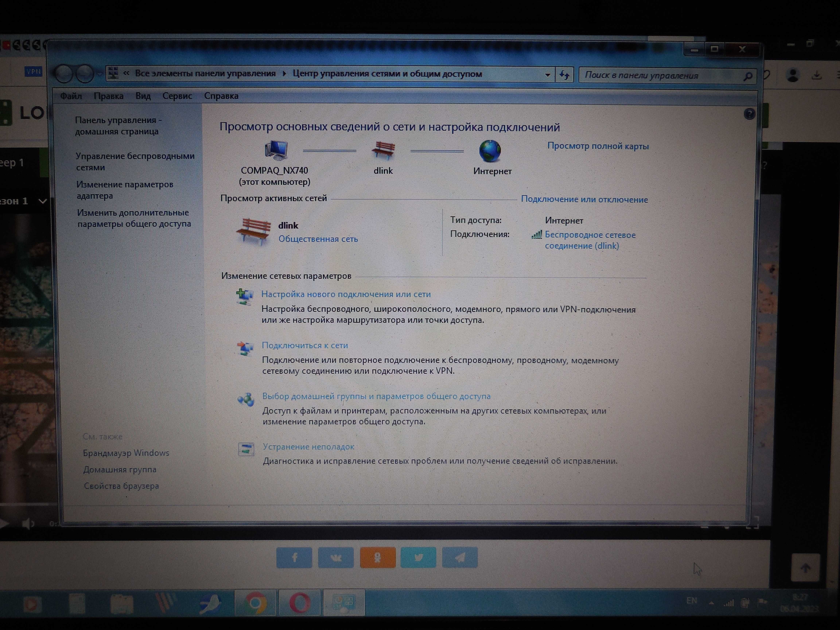This screenshot has width=840, height=630.
Task: Click the troubleshooting icon
Action: 246,449
